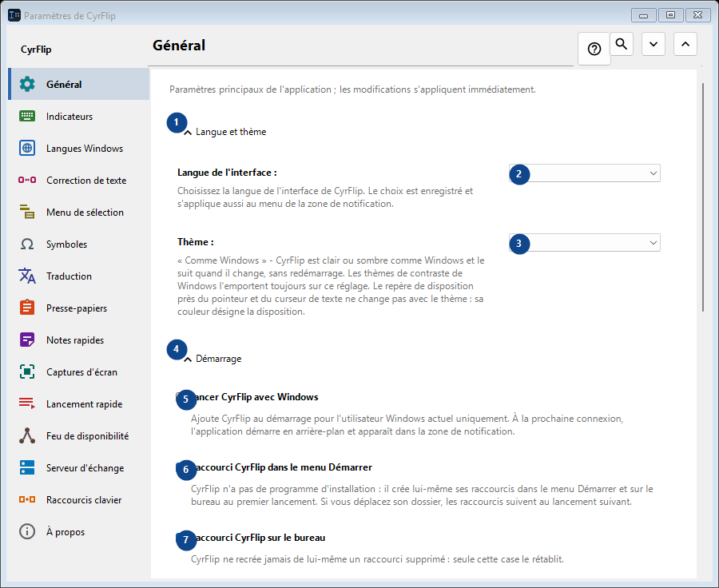Image resolution: width=719 pixels, height=588 pixels.
Task: Open the Langue de l'interface dropdown
Action: [585, 173]
